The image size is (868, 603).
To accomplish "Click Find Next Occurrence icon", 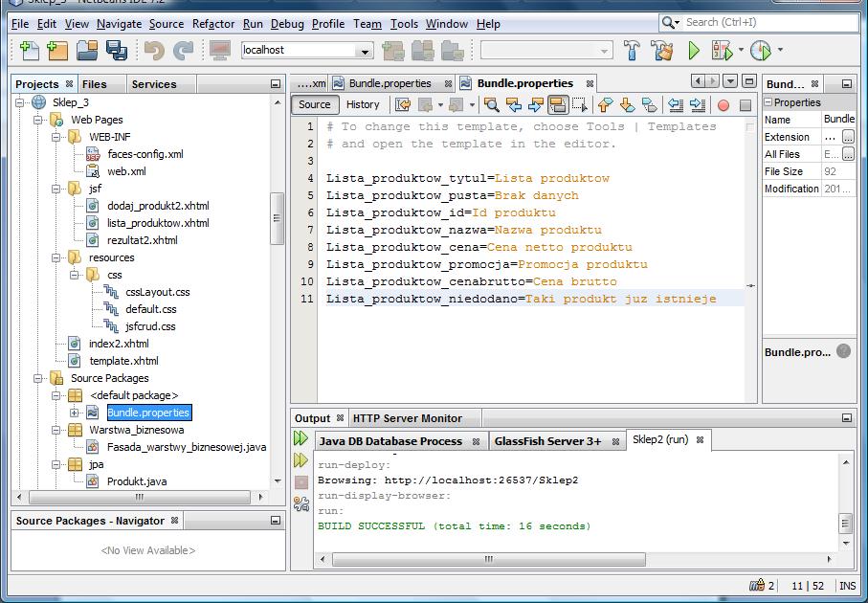I will 535,104.
